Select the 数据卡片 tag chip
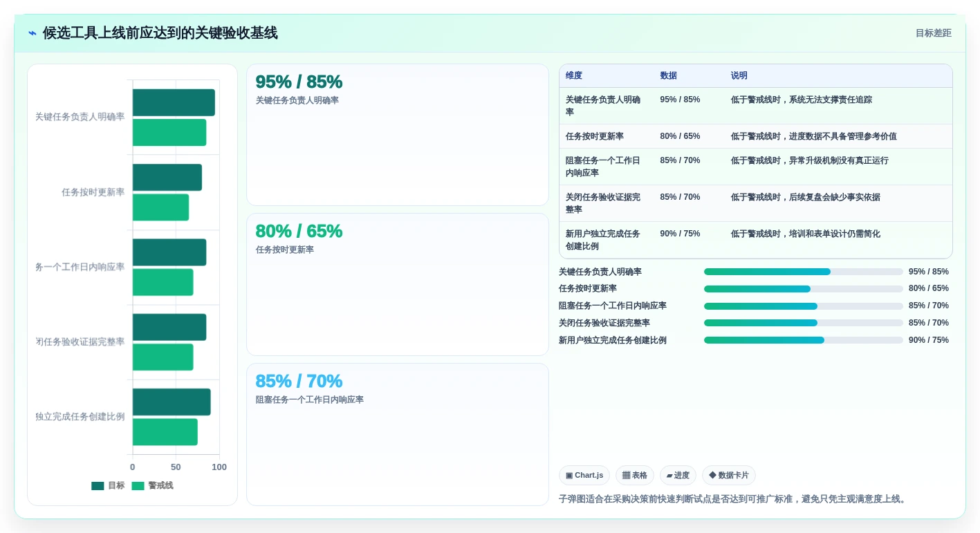Image resolution: width=980 pixels, height=533 pixels. coord(729,475)
